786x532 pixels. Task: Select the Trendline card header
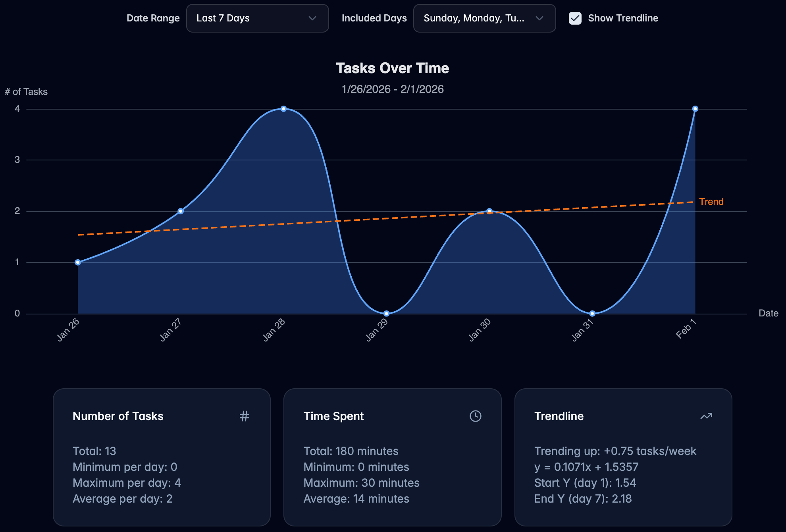pyautogui.click(x=559, y=416)
